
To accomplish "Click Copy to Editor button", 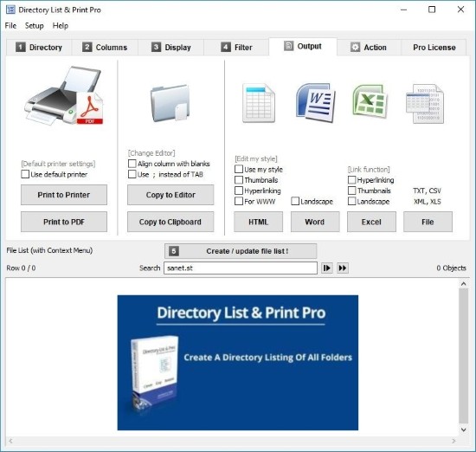I will point(170,195).
